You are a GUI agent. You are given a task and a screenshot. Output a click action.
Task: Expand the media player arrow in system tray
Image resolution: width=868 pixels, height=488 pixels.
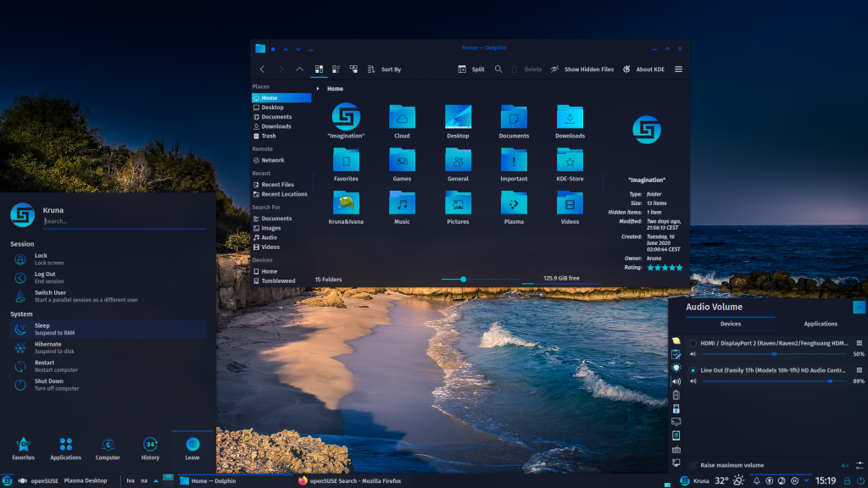click(x=807, y=480)
